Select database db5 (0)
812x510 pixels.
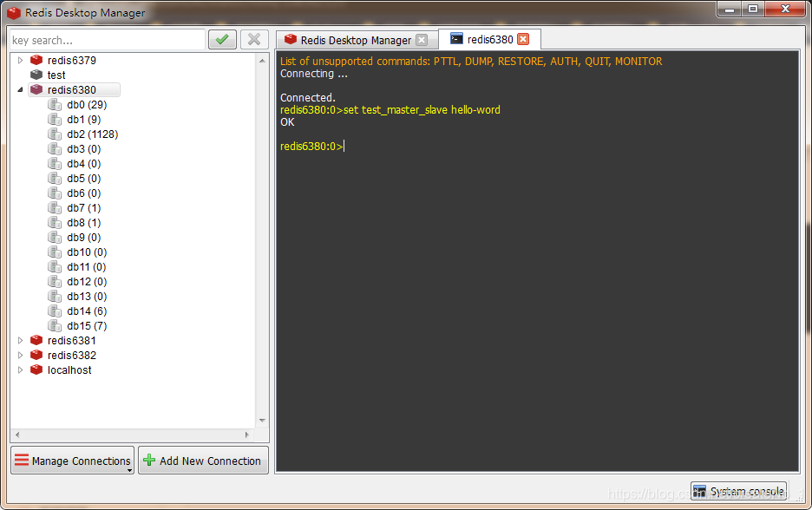click(84, 178)
